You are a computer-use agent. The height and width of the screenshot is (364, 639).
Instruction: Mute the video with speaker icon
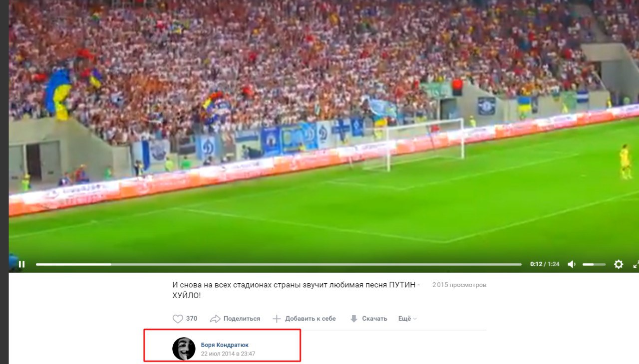tap(572, 264)
